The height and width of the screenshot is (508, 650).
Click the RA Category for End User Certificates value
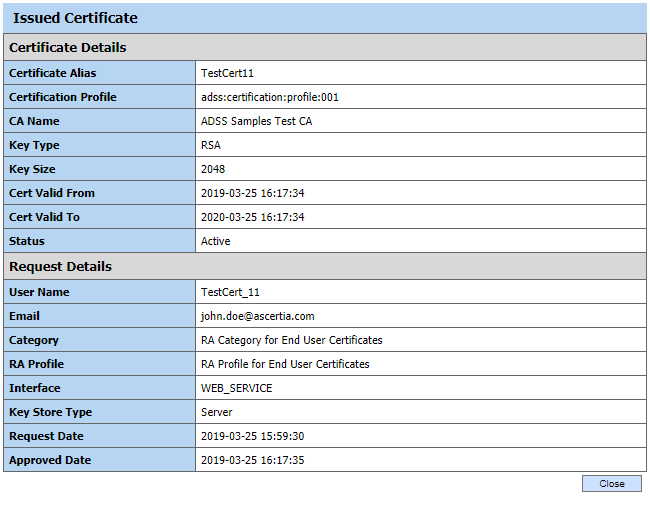pos(291,340)
